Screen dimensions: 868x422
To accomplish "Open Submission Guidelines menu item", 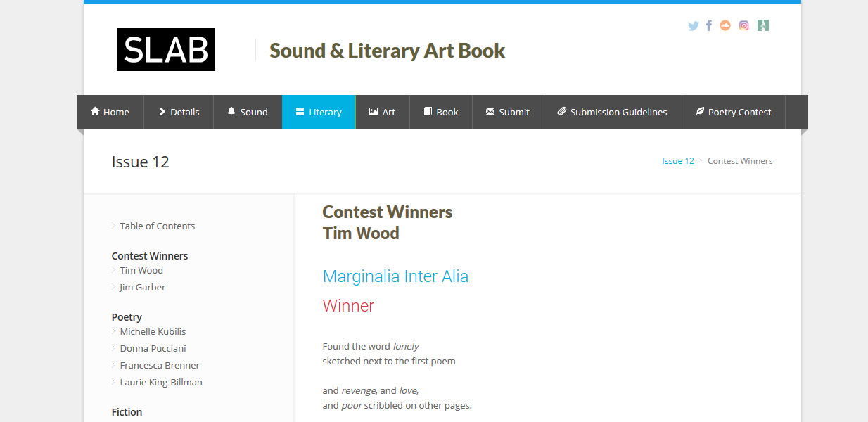I will point(613,112).
